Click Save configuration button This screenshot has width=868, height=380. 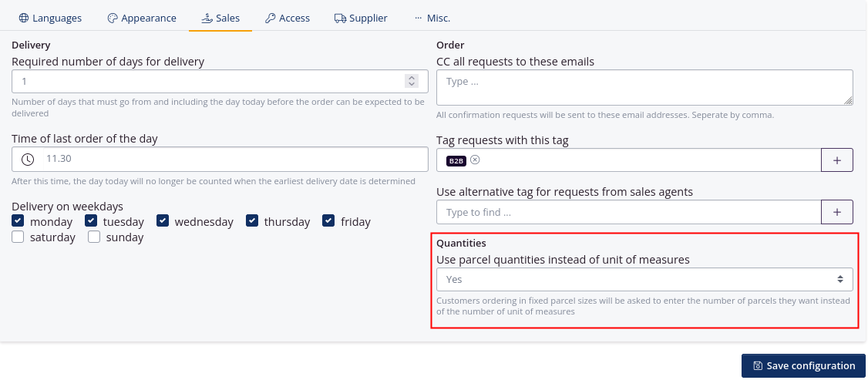tap(803, 366)
